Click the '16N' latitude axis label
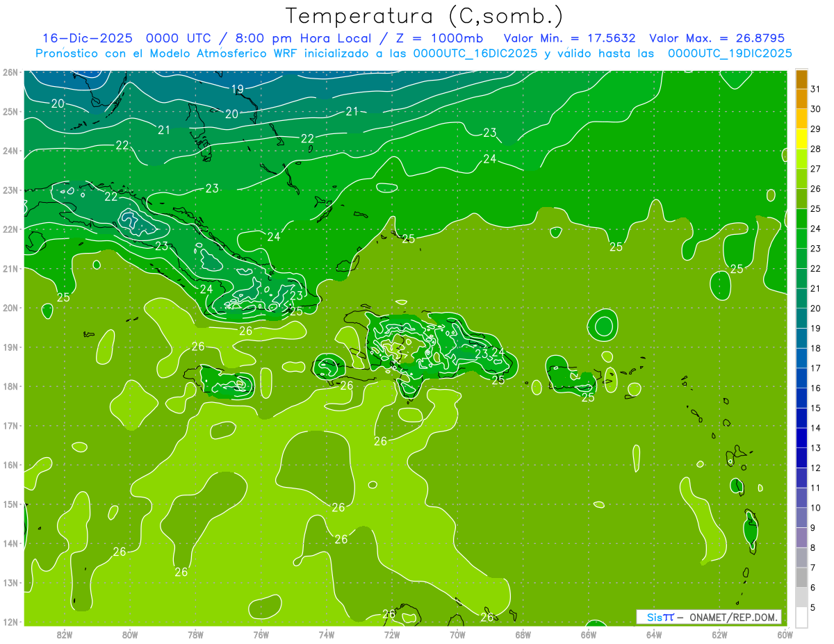Viewport: 834px width, 644px height. click(x=10, y=465)
